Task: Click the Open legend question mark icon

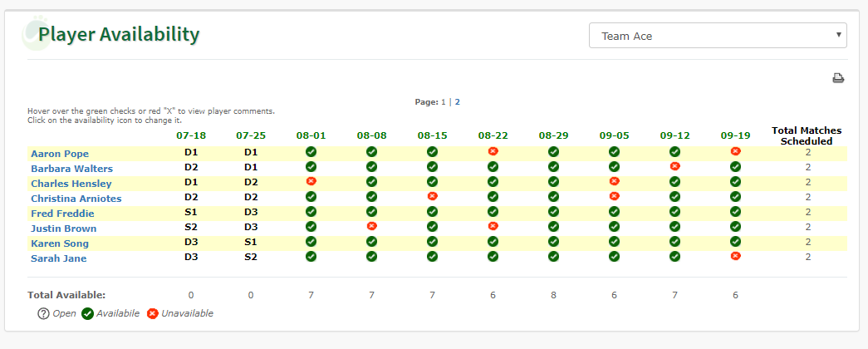Action: [x=43, y=313]
